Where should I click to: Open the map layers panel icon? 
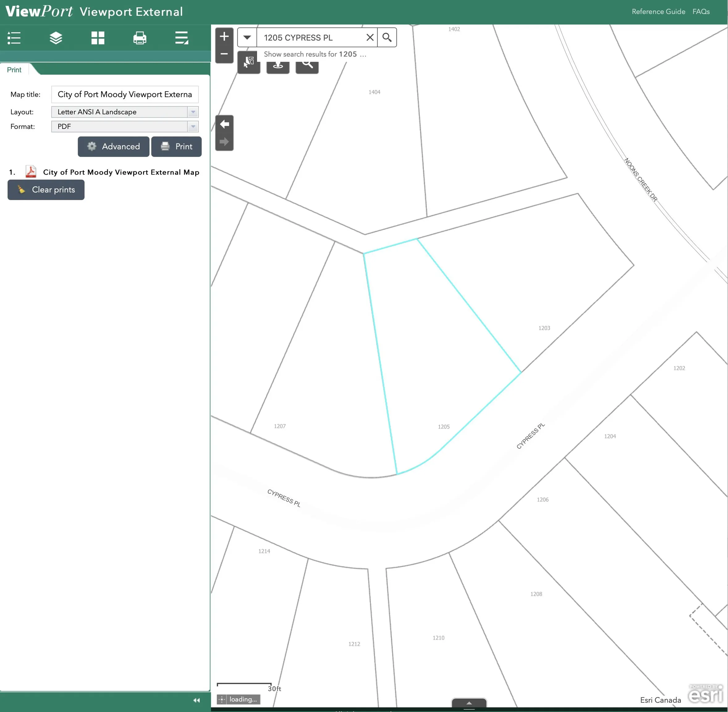56,38
